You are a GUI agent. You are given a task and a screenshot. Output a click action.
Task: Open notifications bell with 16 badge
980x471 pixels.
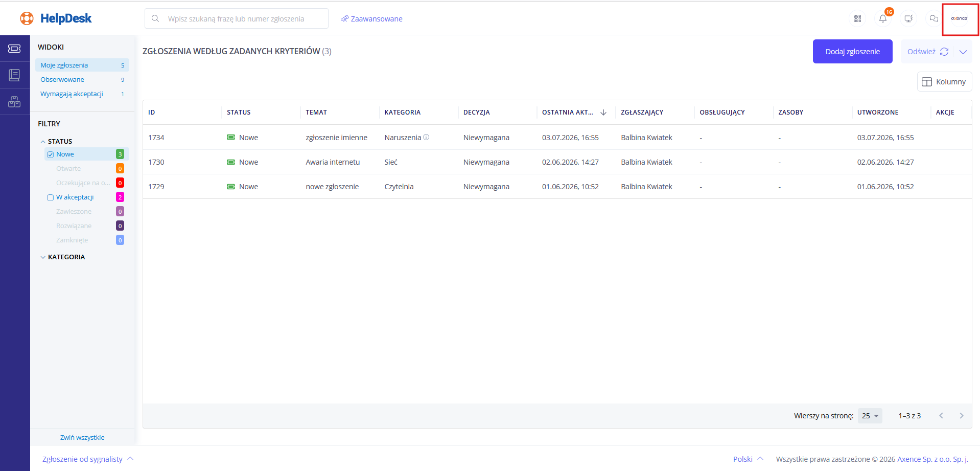pos(883,18)
